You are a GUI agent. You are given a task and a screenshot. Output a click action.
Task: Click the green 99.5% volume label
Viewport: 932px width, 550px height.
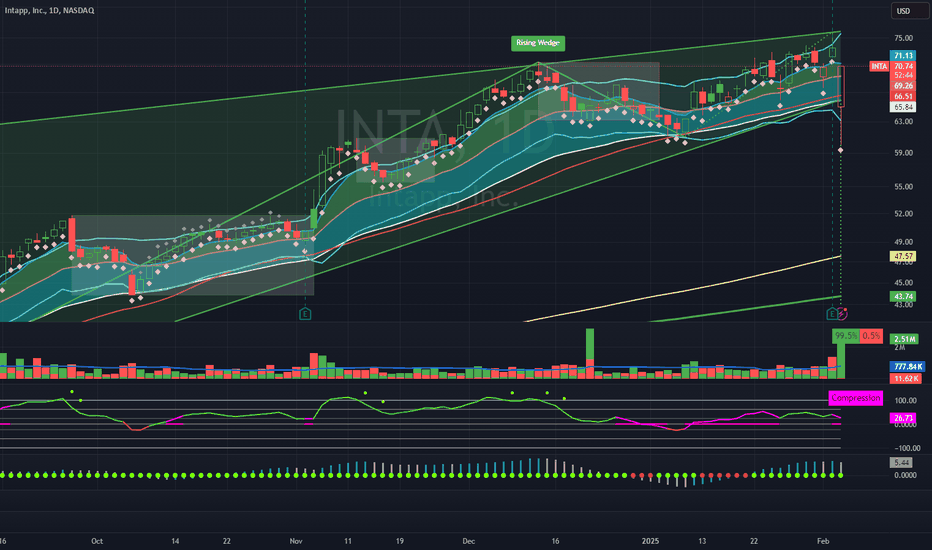846,335
